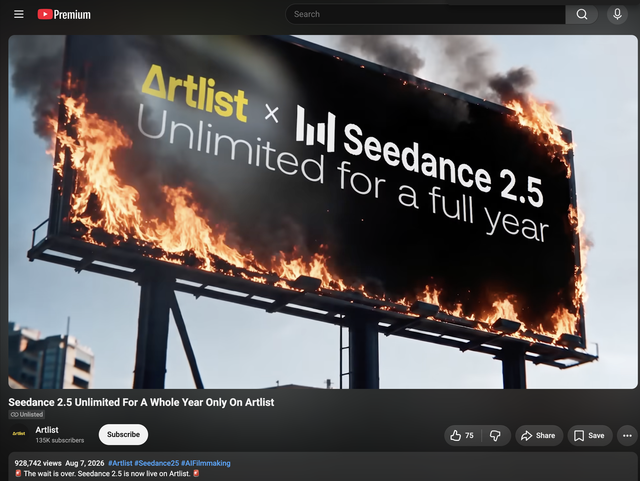Image resolution: width=640 pixels, height=481 pixels.
Task: Dislike the video with thumbs down
Action: pyautogui.click(x=496, y=436)
